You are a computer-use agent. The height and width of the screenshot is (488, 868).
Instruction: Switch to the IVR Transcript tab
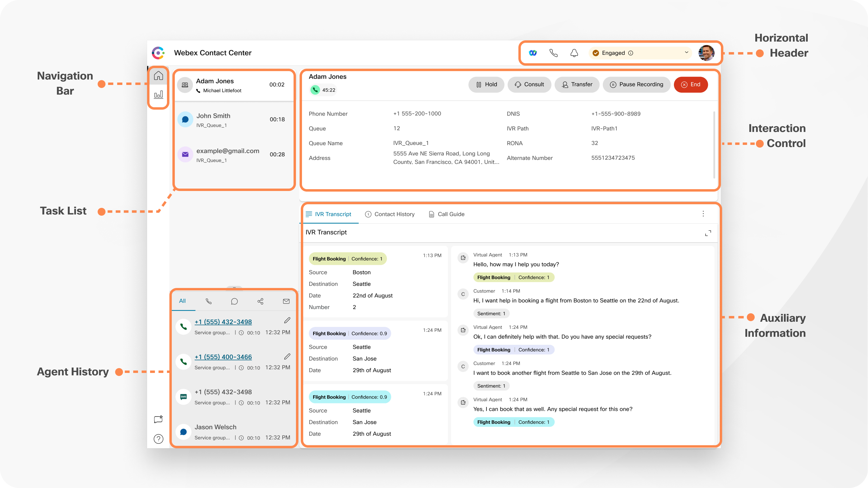pyautogui.click(x=331, y=213)
